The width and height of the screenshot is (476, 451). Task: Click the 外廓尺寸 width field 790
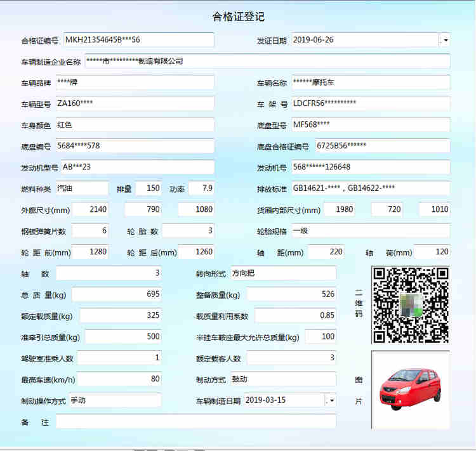[x=143, y=210]
